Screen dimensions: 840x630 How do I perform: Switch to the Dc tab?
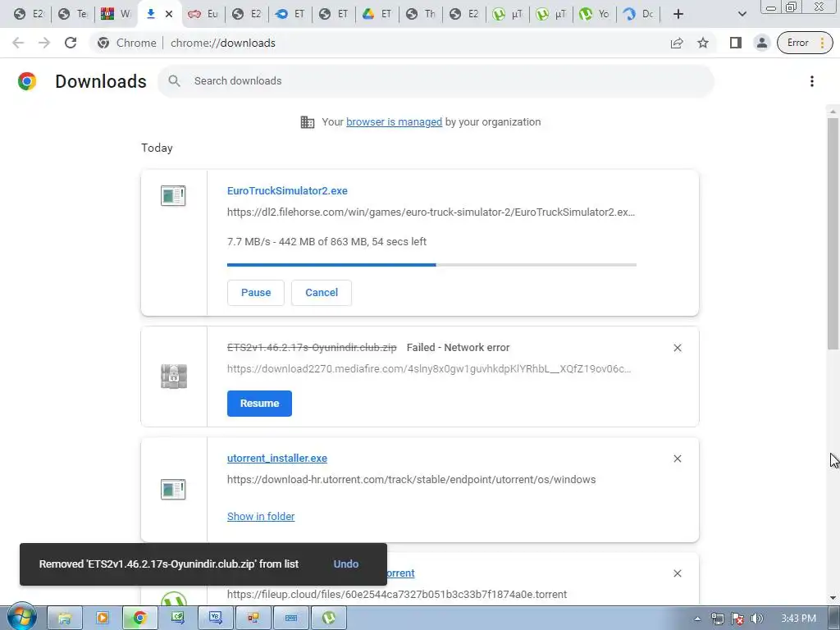coord(638,14)
